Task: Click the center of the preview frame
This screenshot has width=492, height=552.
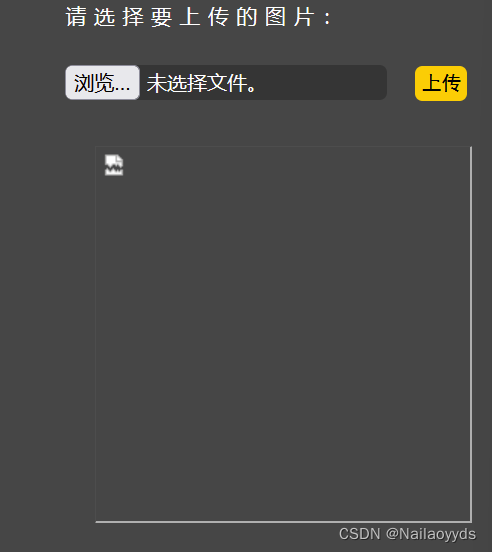Action: coord(283,334)
